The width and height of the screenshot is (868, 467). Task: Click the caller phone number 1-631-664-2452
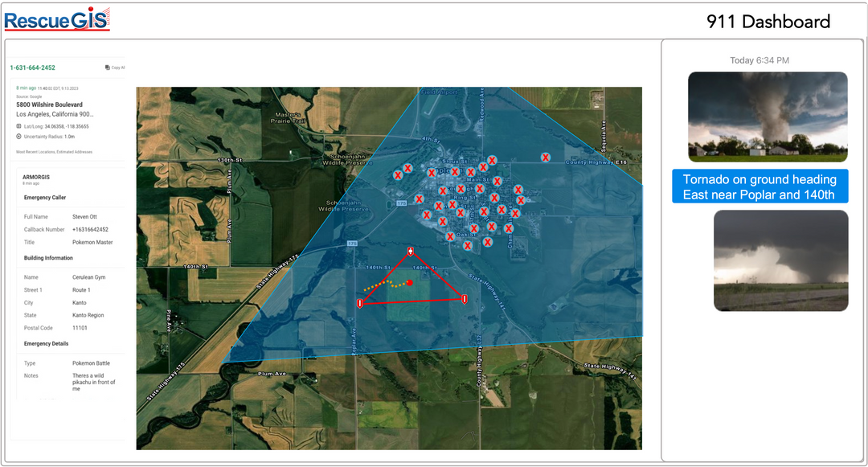point(32,68)
